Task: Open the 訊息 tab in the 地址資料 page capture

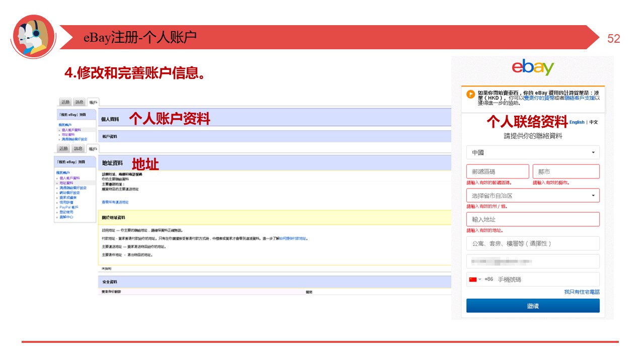Action: coord(78,148)
